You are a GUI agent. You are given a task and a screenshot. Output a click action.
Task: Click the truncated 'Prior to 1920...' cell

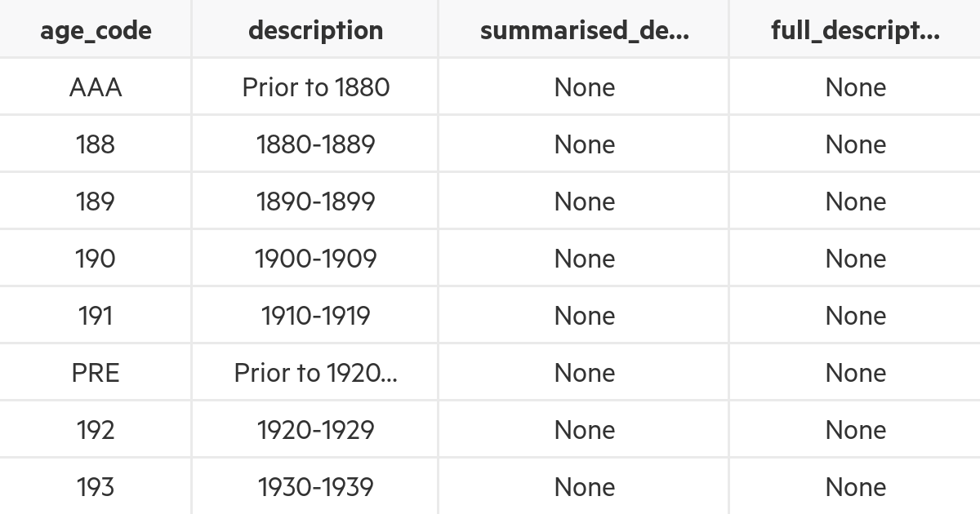tap(315, 373)
